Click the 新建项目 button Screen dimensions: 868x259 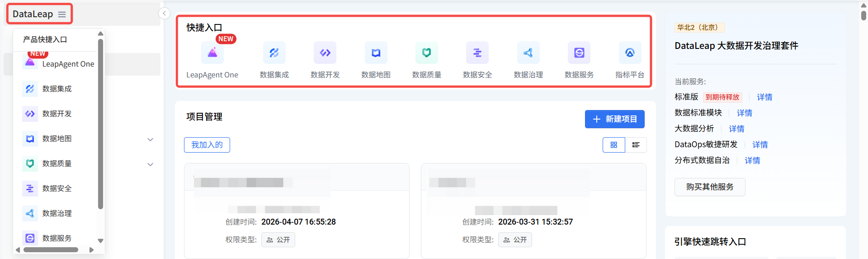click(615, 119)
